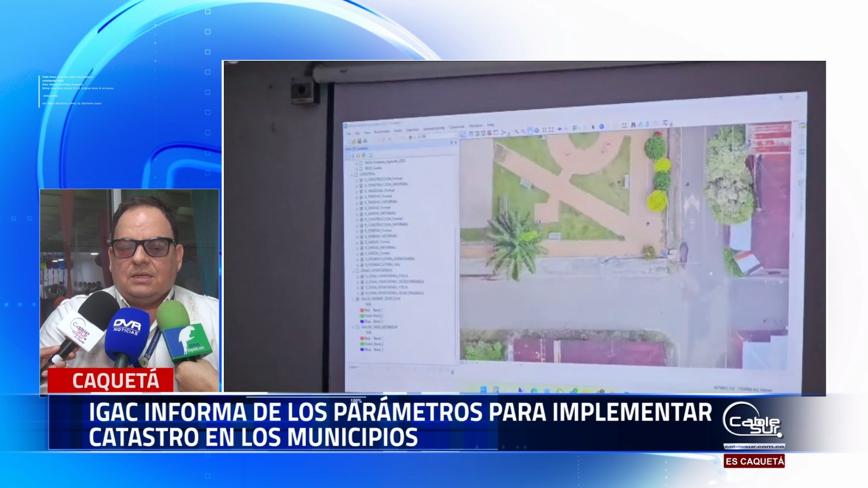
Task: Select the Identify tool blue info icon
Action: 601,127
